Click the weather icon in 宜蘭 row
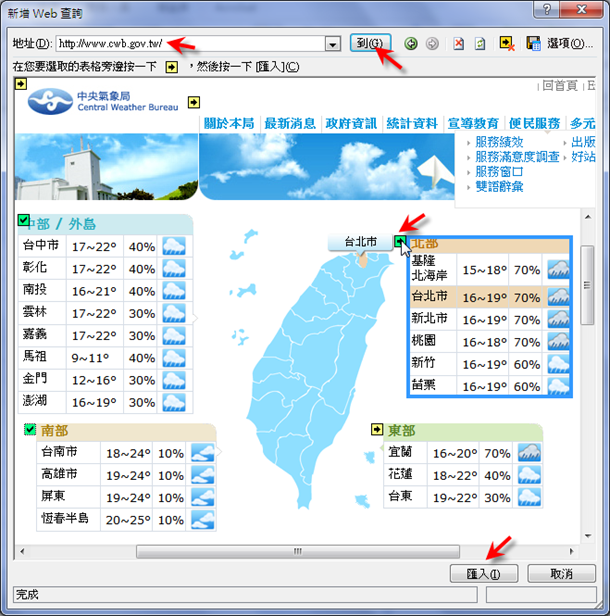This screenshot has width=610, height=616. (x=529, y=453)
